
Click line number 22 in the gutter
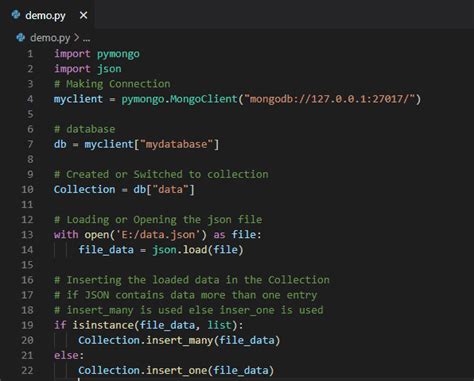(27, 370)
